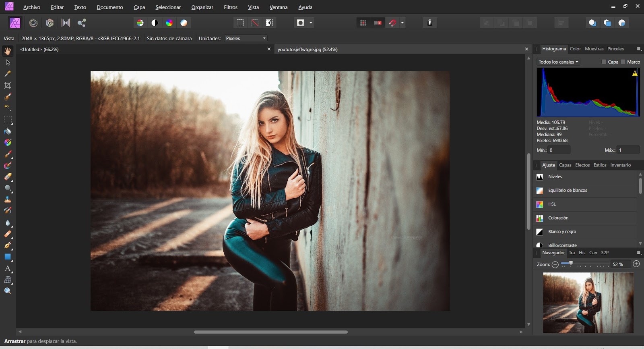Toggle the Marco checkbox in Histograma
Viewport: 644px width, 349px height.
coord(623,62)
